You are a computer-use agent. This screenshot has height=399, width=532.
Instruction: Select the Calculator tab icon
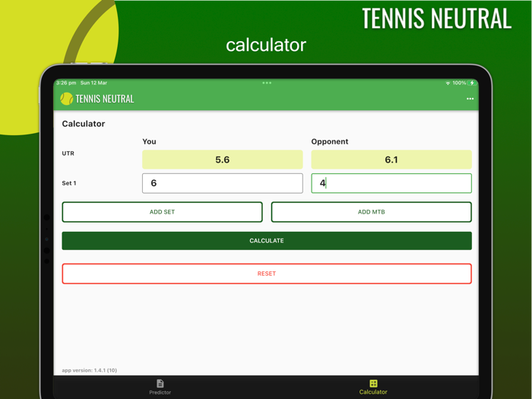click(x=373, y=383)
